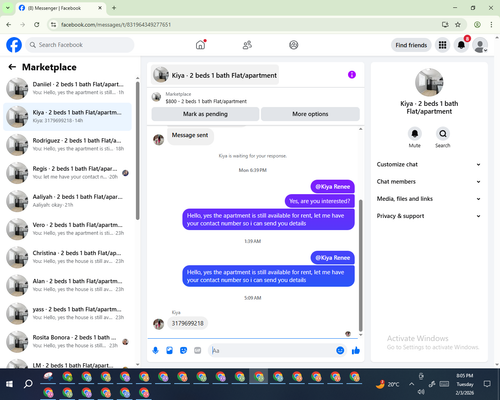This screenshot has width=500, height=400.
Task: Open Chrome three-dot menu
Action: (491, 25)
